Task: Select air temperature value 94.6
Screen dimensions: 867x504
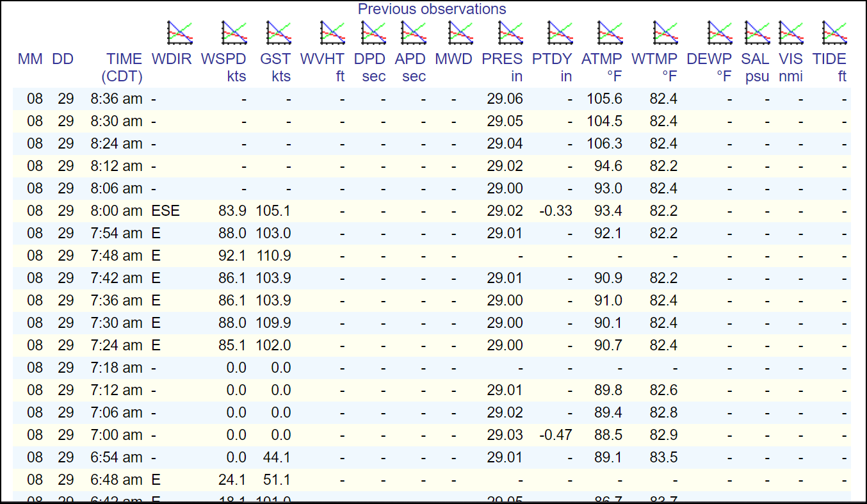Action: click(608, 166)
